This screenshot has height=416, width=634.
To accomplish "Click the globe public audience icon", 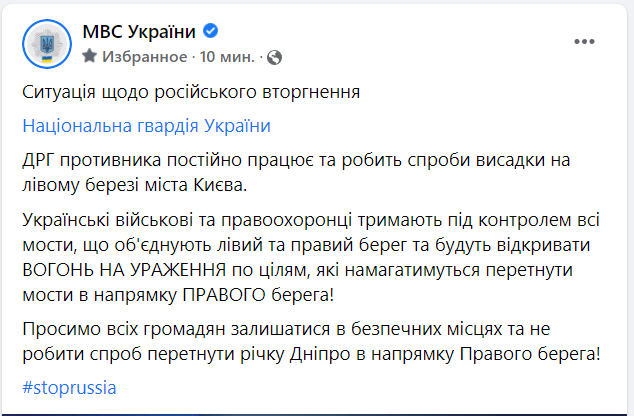I will click(275, 55).
